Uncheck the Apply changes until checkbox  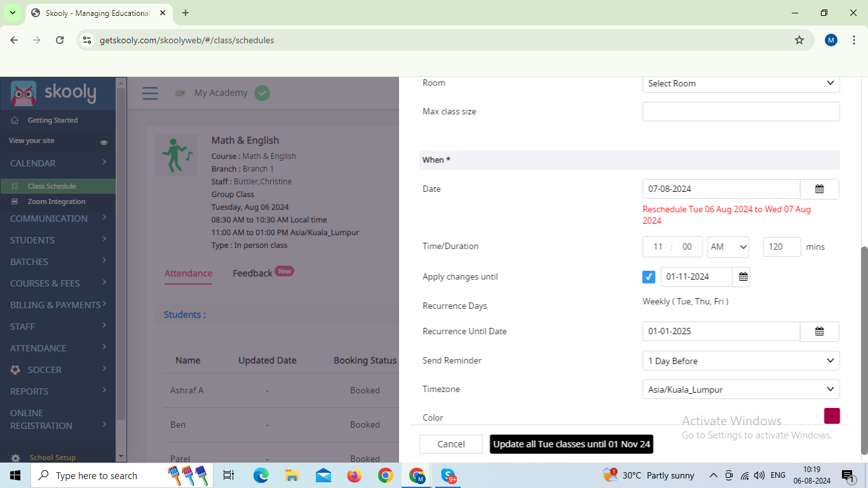649,277
